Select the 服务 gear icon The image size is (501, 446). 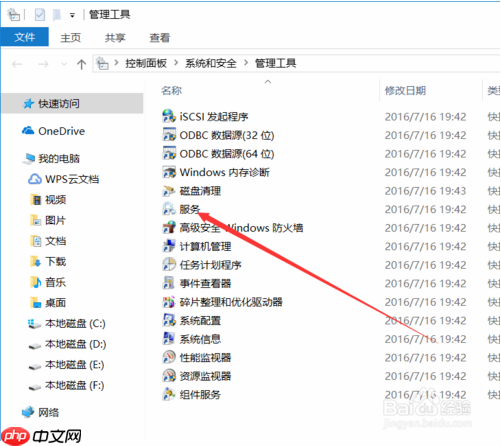point(169,209)
